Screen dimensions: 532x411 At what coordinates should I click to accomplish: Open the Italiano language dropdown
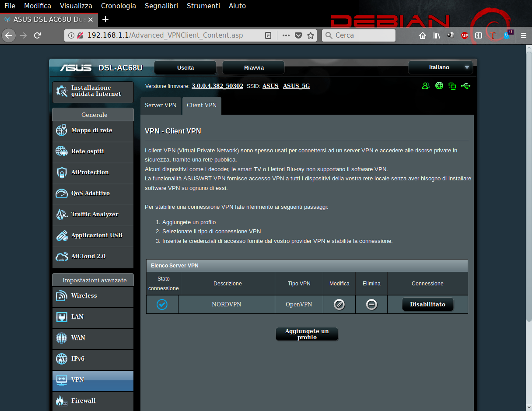(440, 67)
